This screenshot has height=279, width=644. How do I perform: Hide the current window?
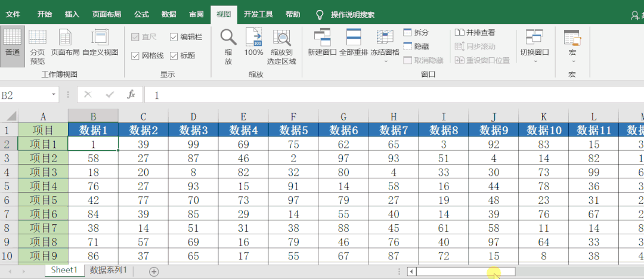click(416, 46)
